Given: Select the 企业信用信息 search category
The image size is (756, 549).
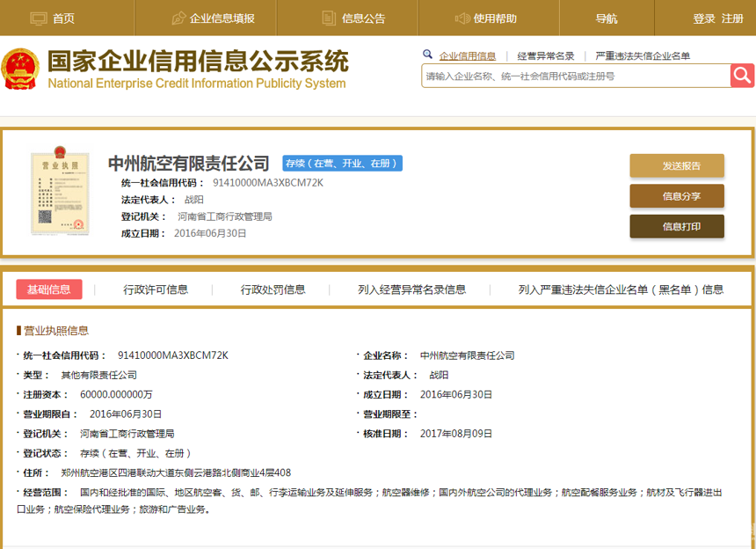Looking at the screenshot, I should click(467, 56).
